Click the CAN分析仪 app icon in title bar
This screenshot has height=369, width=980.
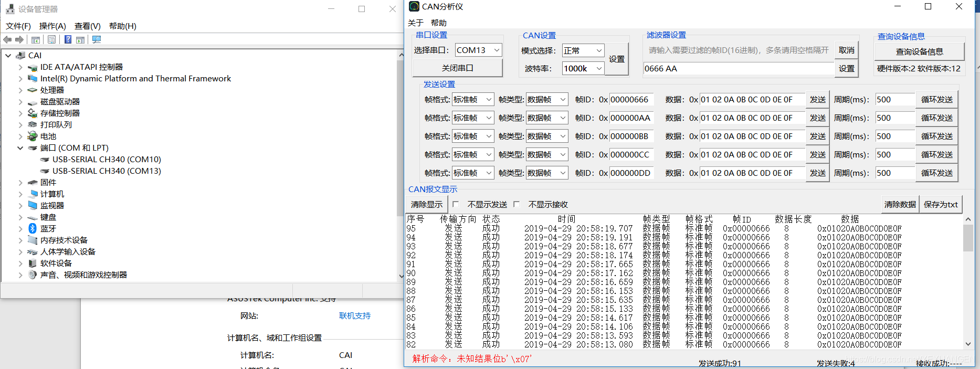pos(414,7)
